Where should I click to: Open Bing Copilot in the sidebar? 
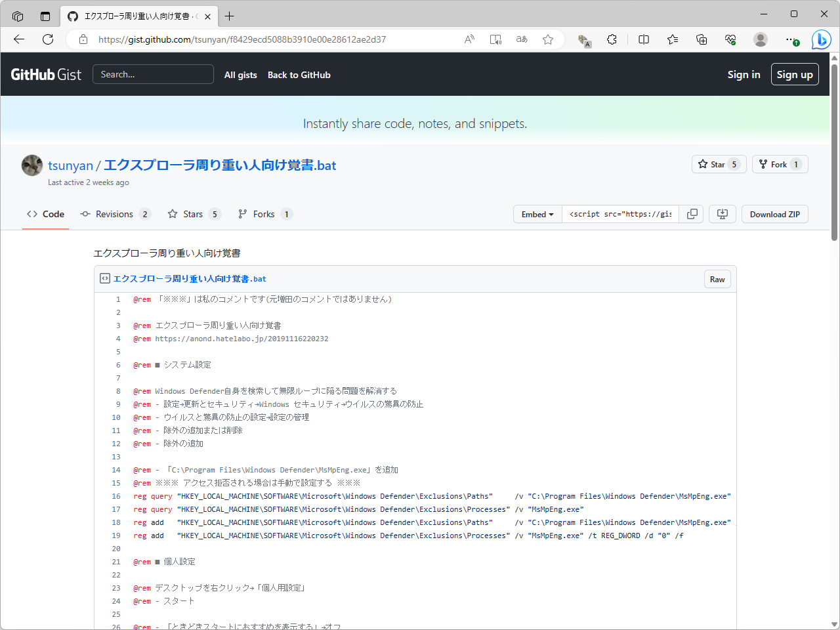click(821, 39)
